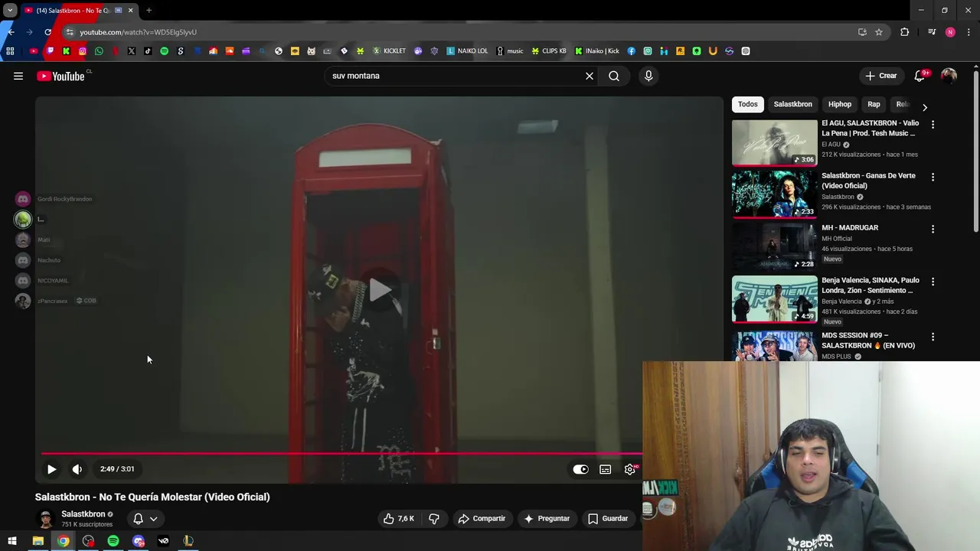
Task: Toggle the autoplay switch
Action: (x=581, y=469)
